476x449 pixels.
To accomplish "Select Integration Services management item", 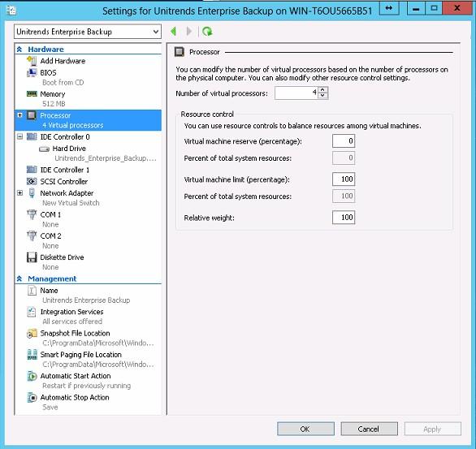I will click(x=71, y=312).
